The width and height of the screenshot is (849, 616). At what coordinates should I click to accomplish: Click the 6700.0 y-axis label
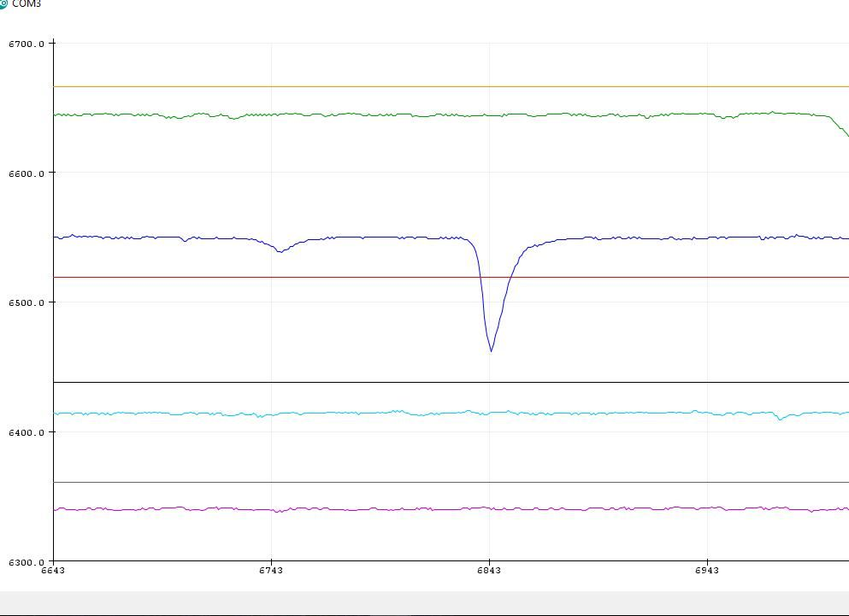[x=27, y=44]
